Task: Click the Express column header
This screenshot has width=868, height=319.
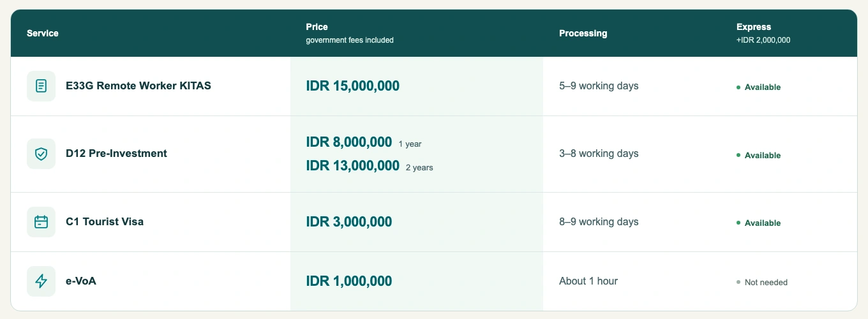Action: [x=754, y=27]
